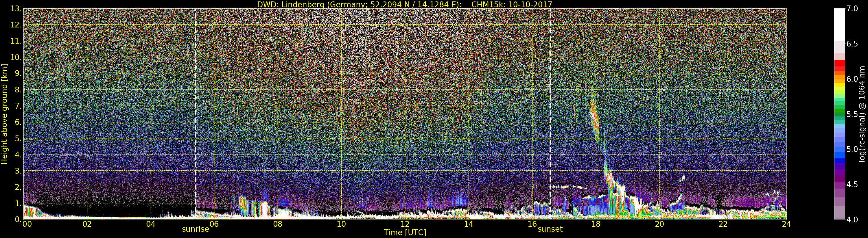Click the '16' time axis tick label

tap(532, 224)
